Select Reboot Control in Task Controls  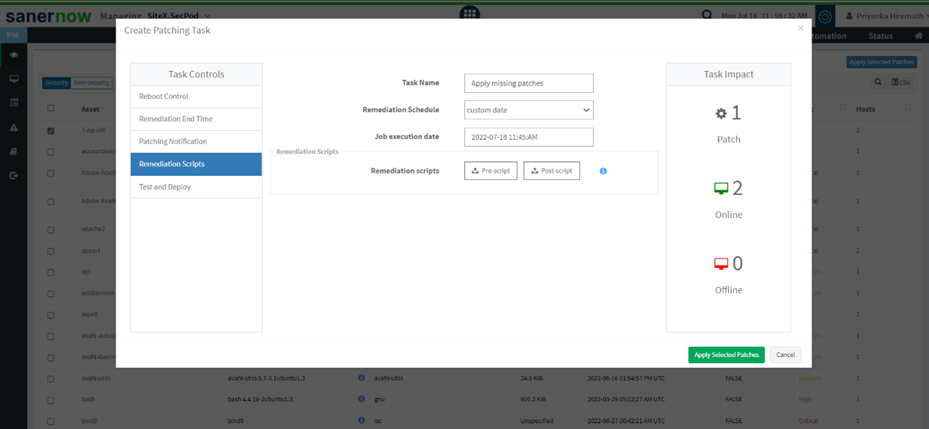point(196,97)
